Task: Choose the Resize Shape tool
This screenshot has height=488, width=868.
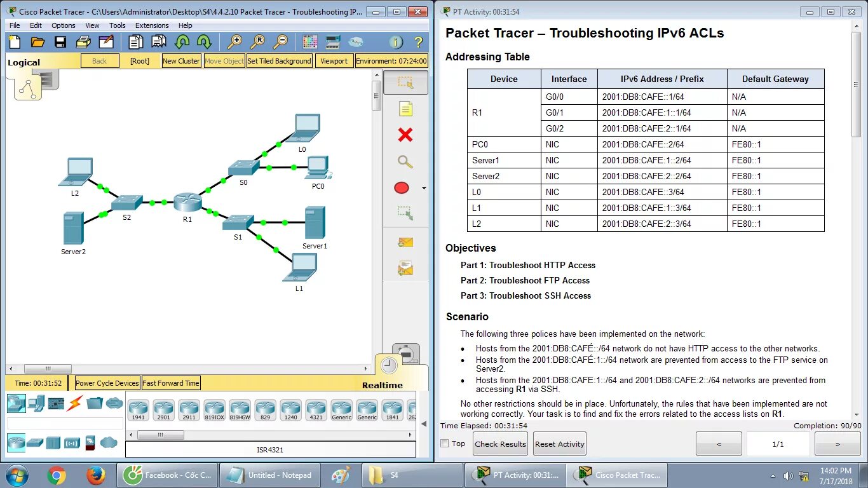Action: tap(405, 213)
